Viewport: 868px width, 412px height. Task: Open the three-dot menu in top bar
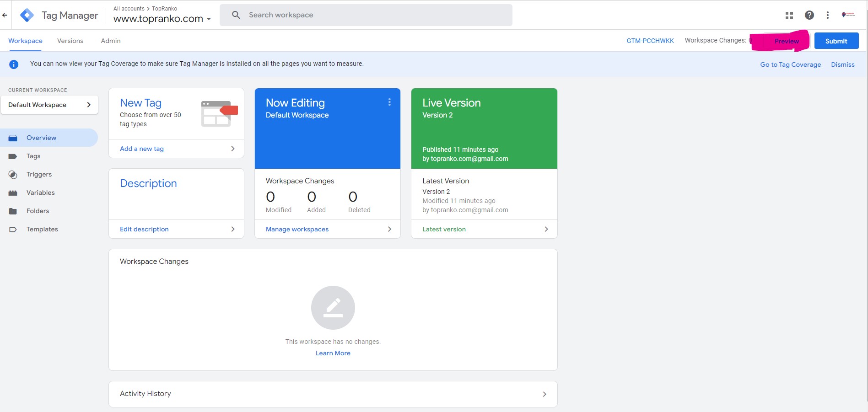pyautogui.click(x=828, y=15)
